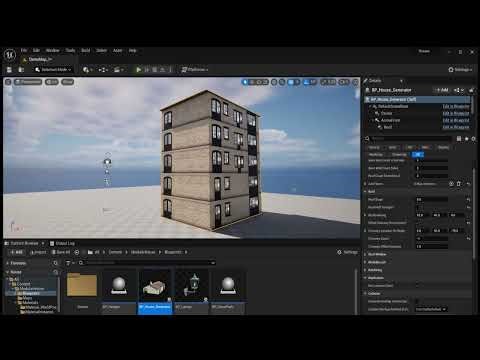The height and width of the screenshot is (360, 480).
Task: Click the favorites star icon in Details
Action: 466,138
